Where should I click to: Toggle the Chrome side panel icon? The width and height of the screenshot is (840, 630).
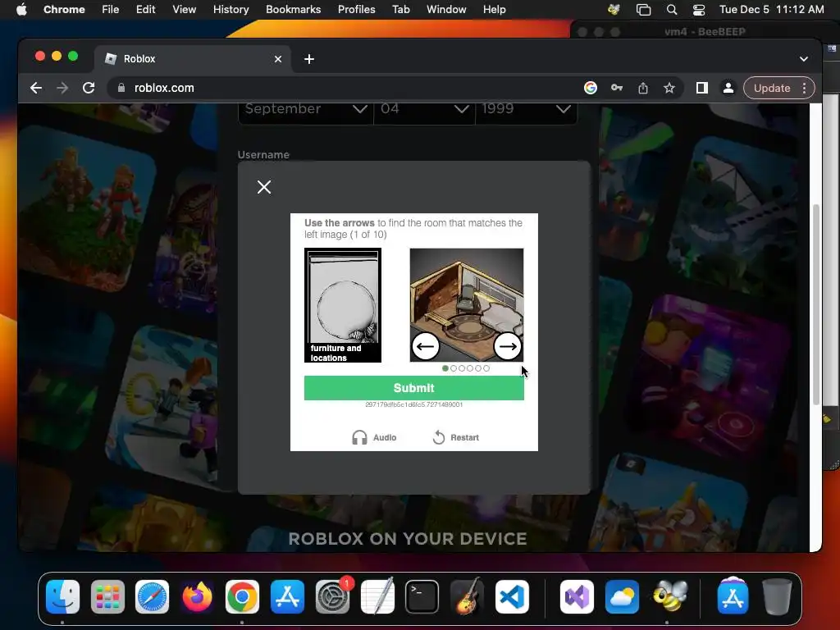pyautogui.click(x=702, y=88)
